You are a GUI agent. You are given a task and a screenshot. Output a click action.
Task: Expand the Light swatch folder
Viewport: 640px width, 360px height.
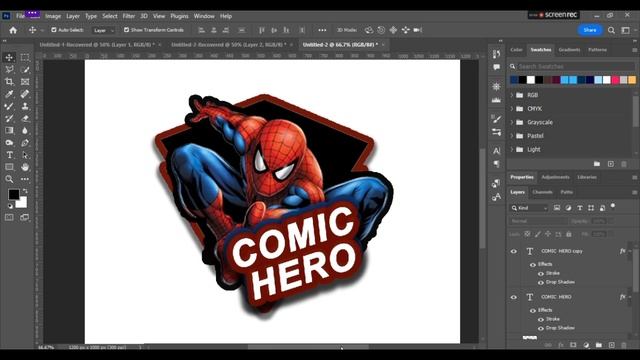(512, 149)
